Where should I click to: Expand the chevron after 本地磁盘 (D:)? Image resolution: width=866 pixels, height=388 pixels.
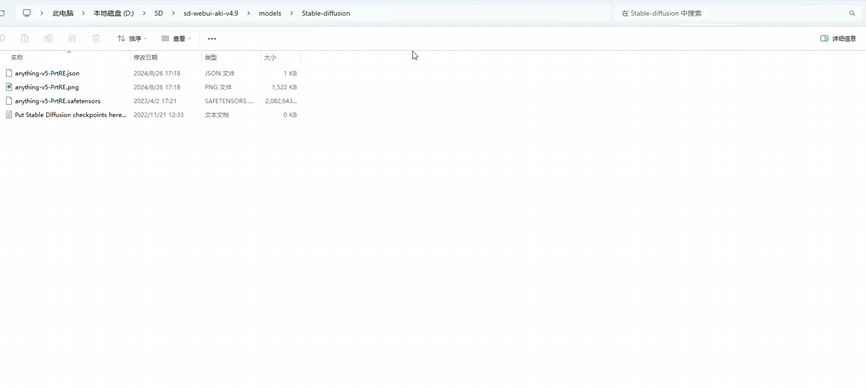tap(144, 13)
